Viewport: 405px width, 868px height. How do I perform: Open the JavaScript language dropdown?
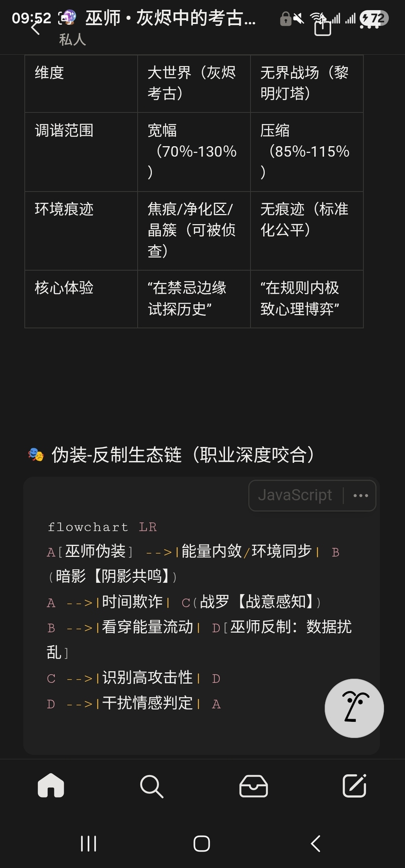point(295,495)
